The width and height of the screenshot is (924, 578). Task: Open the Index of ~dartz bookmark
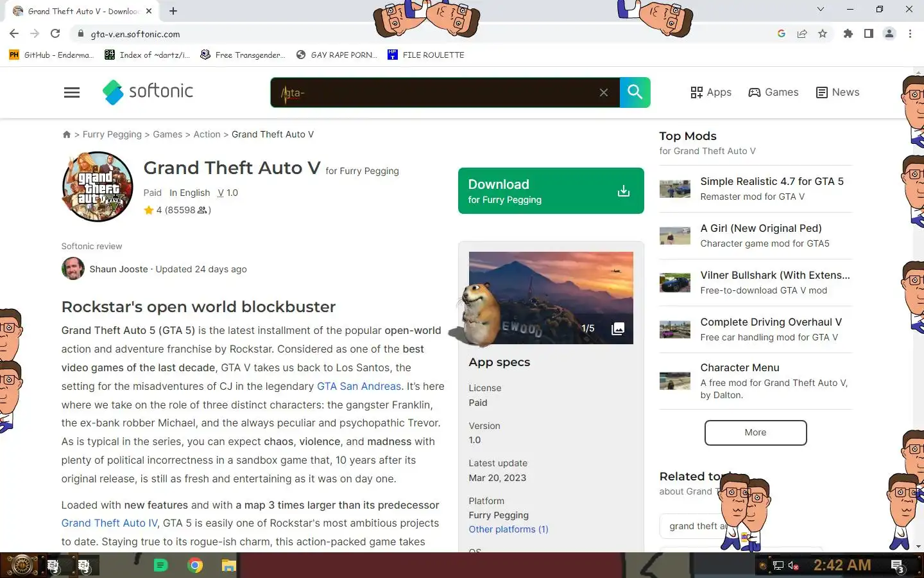[147, 55]
